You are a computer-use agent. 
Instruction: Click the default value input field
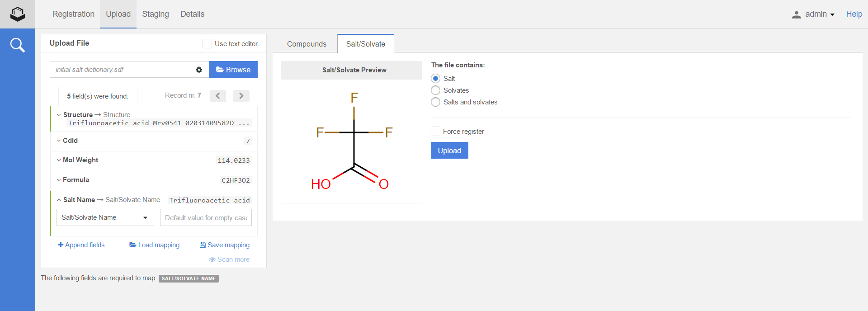point(206,217)
